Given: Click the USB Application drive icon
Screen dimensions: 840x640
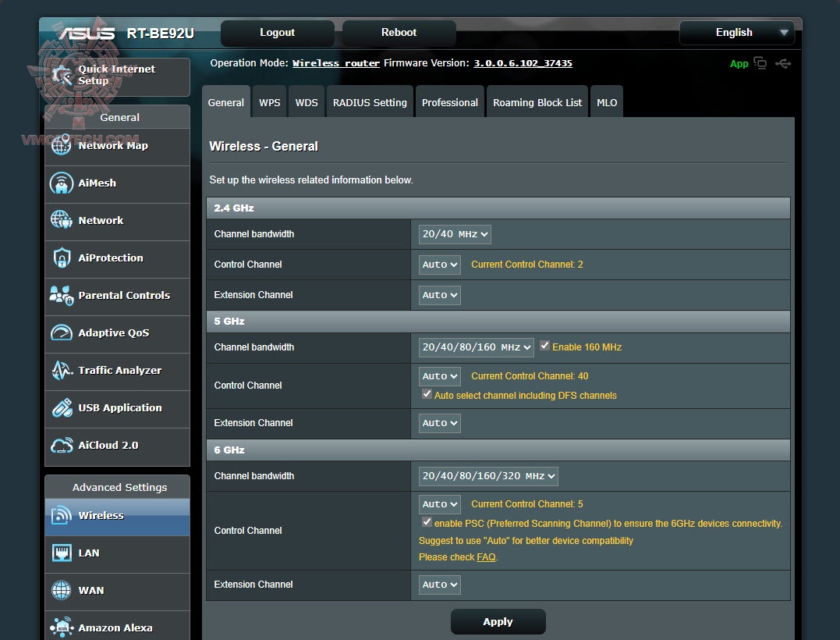Looking at the screenshot, I should click(62, 407).
